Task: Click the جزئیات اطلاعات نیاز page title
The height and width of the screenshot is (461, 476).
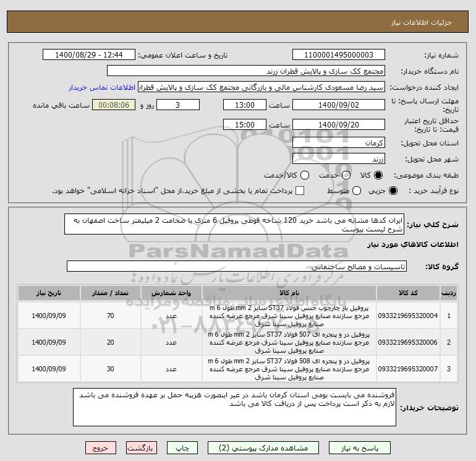Action: pos(422,22)
